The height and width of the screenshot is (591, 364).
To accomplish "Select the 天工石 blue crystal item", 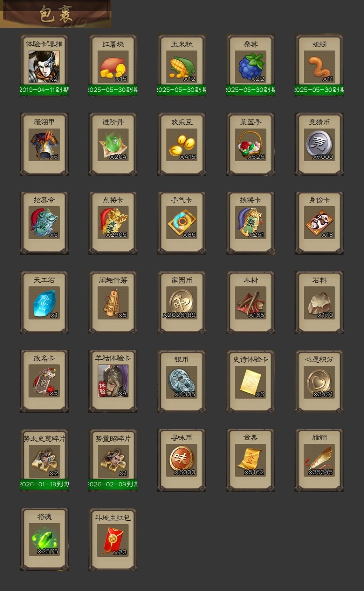I will (44, 302).
